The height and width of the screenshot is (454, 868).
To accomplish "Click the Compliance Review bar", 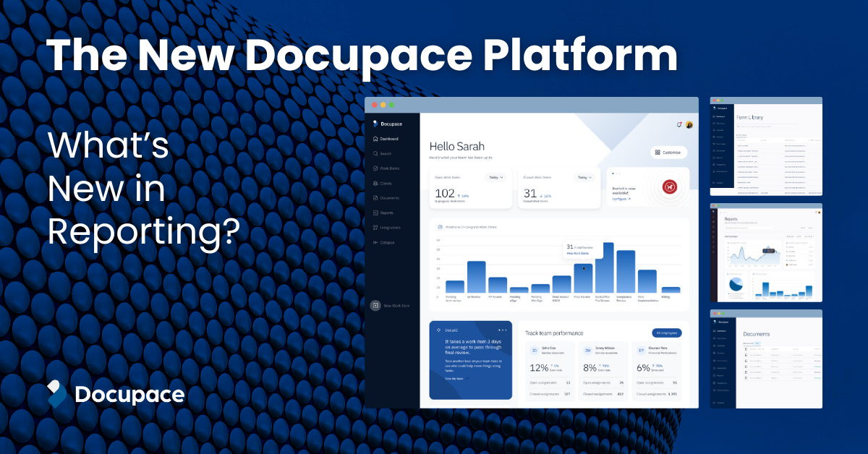I will coord(626,272).
